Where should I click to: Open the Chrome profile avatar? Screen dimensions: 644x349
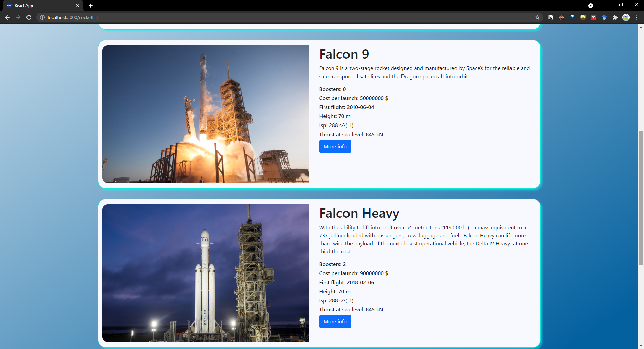point(626,17)
